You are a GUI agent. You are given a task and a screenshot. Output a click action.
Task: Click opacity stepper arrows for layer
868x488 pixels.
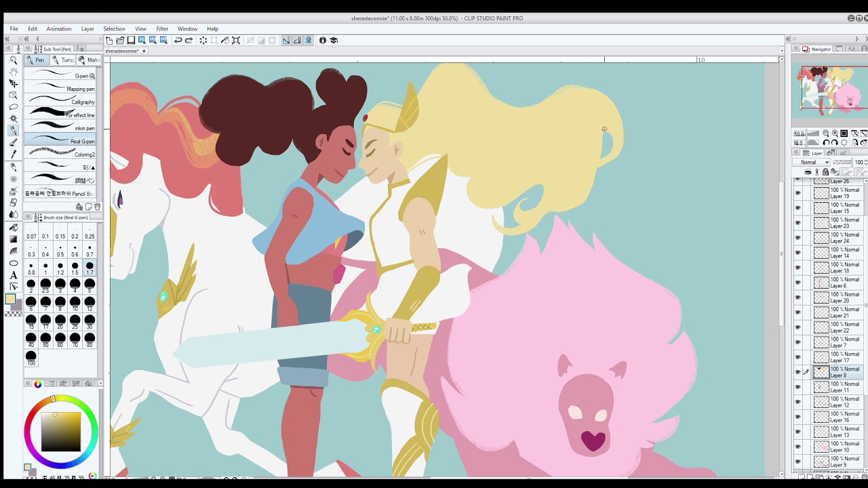coord(865,162)
